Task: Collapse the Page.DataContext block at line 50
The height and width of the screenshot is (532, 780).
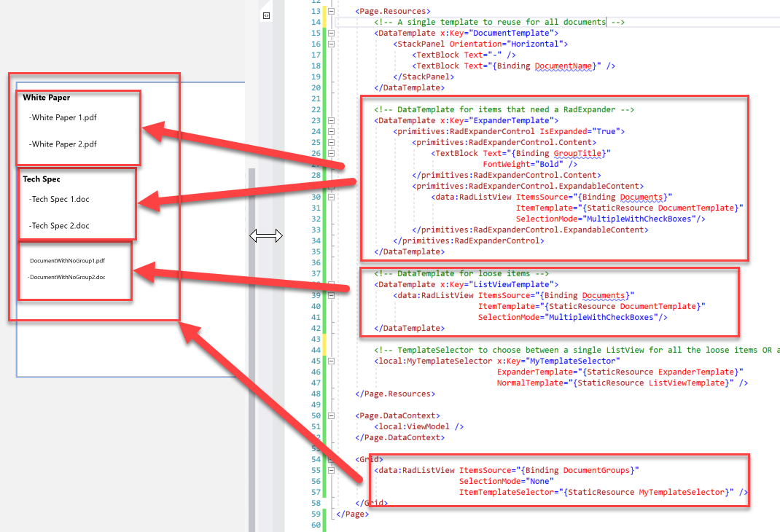Action: (x=331, y=415)
